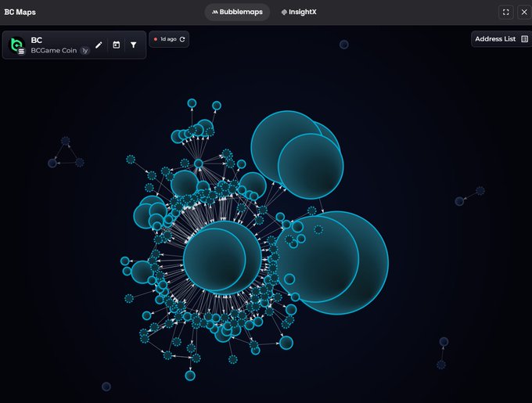Click the BCGame Coin token logo
The image size is (532, 403).
(x=16, y=45)
